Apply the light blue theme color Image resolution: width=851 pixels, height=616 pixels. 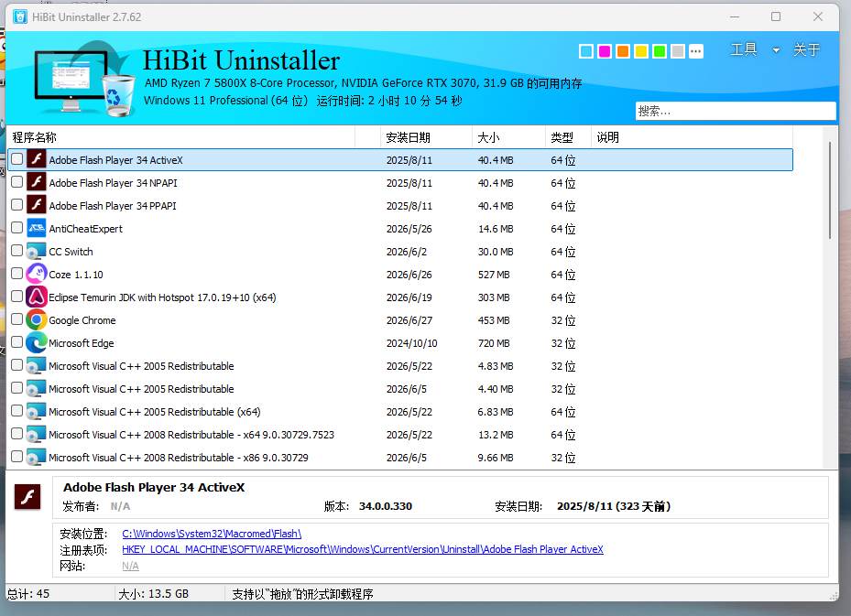(x=586, y=51)
